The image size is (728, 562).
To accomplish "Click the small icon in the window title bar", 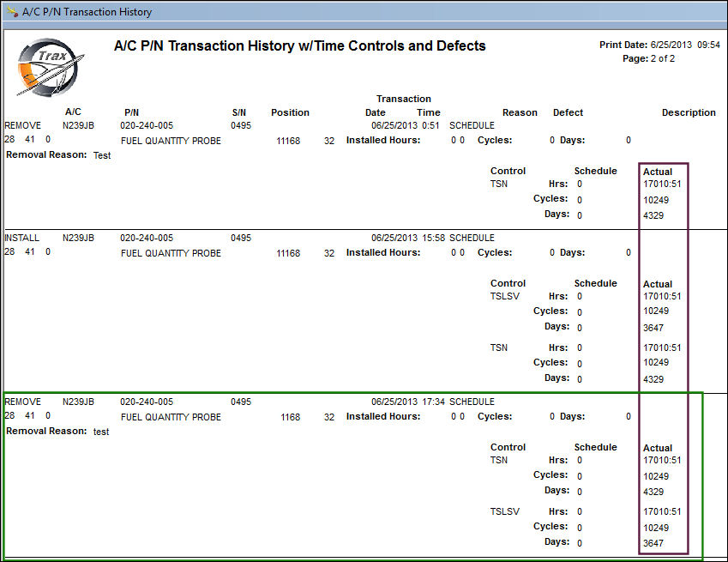I will pyautogui.click(x=13, y=11).
